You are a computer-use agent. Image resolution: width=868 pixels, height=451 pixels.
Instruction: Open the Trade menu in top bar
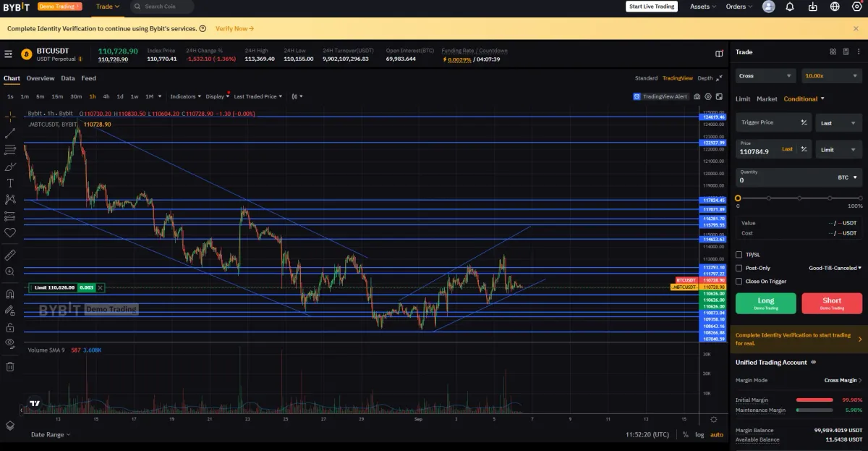tap(108, 7)
